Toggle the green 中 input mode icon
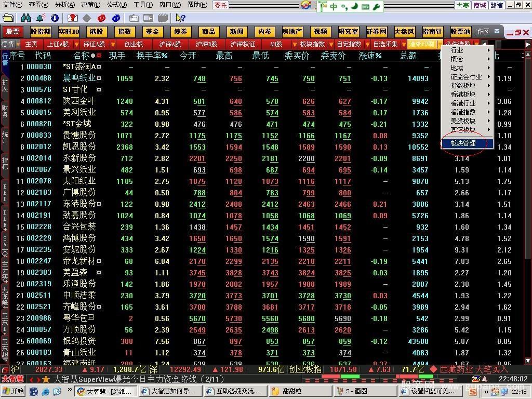Image resolution: width=532 pixels, height=399 pixels. 334,6
